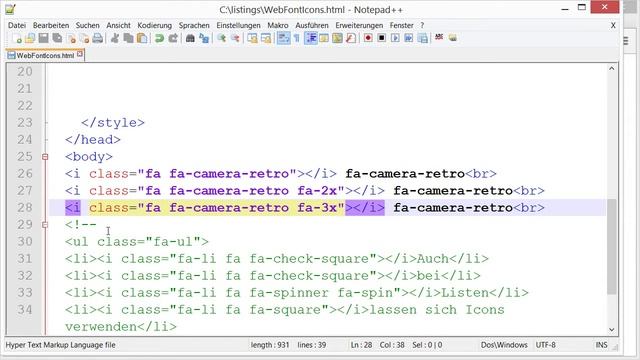
Task: Open the Bearbeiten menu
Action: (x=51, y=25)
